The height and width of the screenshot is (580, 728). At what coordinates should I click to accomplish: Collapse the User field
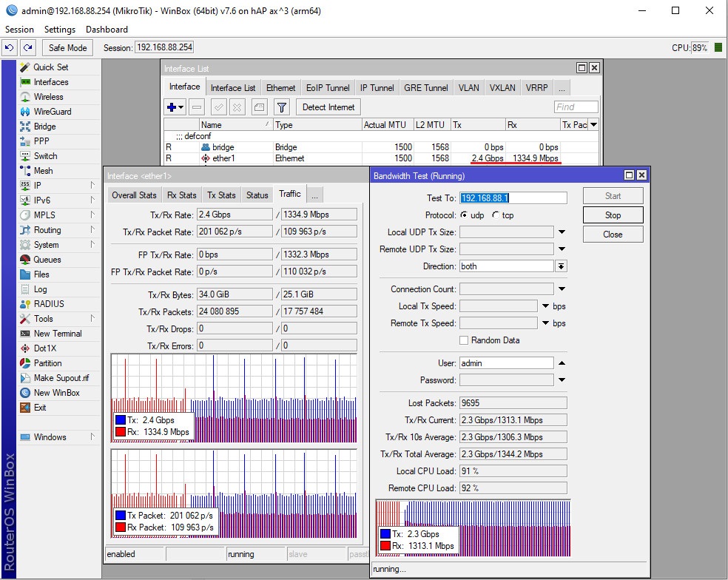pos(562,363)
